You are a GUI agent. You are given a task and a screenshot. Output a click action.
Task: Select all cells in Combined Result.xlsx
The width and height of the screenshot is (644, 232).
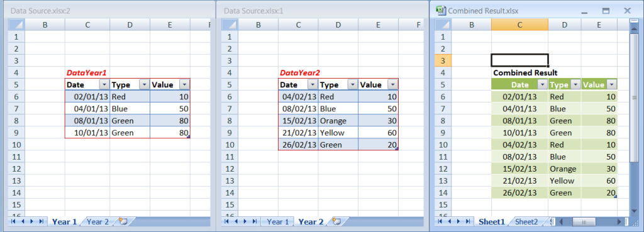coord(443,25)
